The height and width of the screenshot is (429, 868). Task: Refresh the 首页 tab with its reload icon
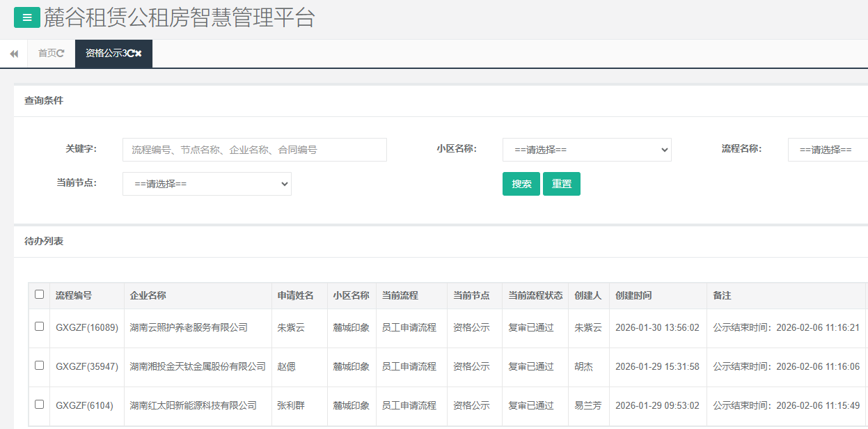[x=61, y=54]
